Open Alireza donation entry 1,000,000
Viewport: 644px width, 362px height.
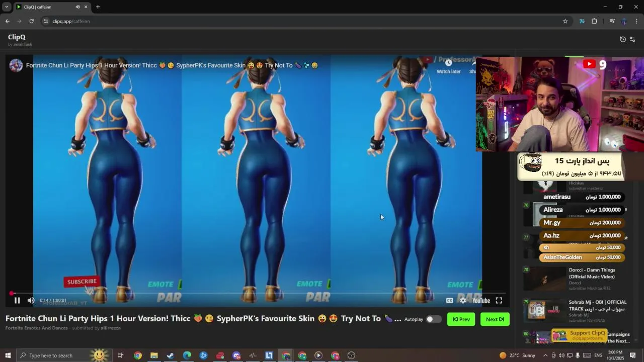582,210
